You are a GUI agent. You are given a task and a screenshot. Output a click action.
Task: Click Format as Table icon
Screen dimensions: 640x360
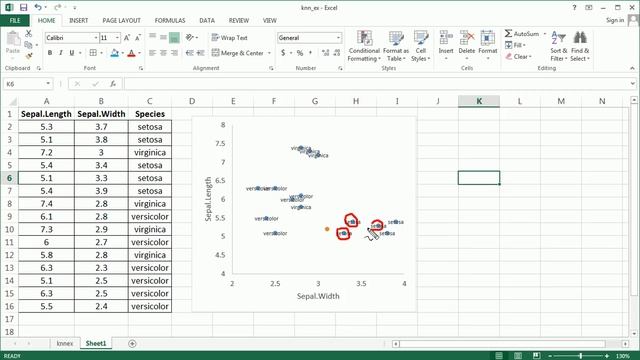396,47
